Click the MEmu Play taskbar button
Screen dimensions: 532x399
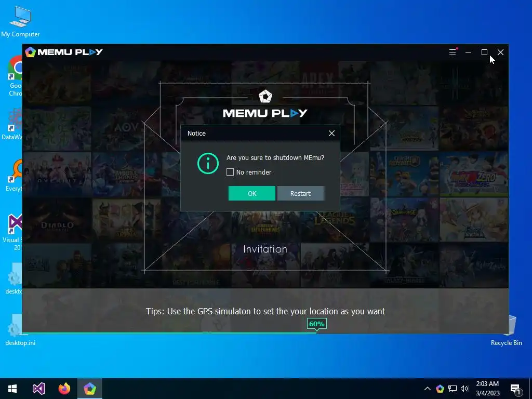(90, 389)
